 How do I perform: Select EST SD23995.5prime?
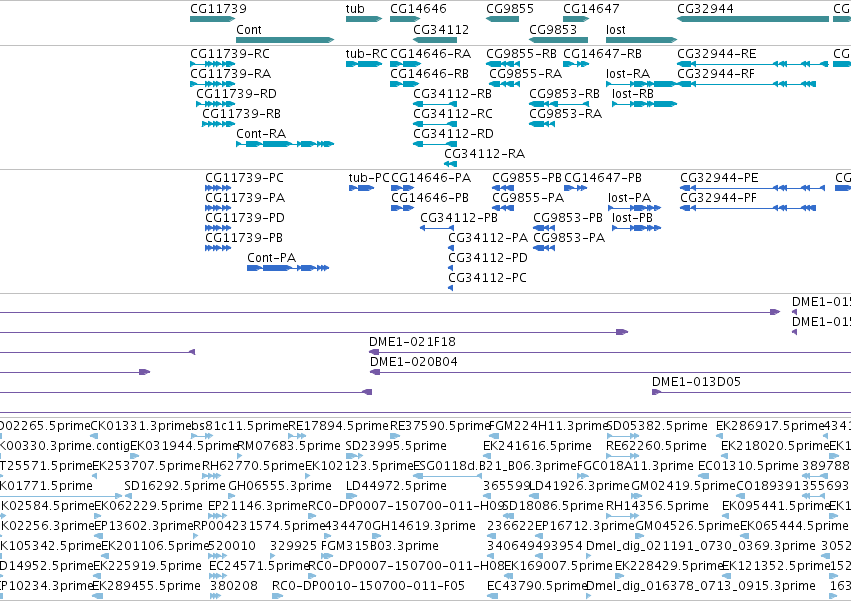[352, 456]
